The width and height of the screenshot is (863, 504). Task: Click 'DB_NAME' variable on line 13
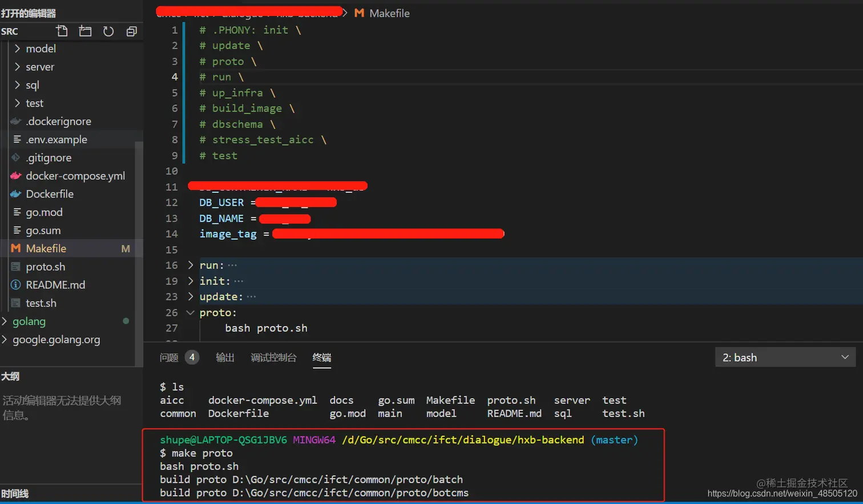pos(221,219)
